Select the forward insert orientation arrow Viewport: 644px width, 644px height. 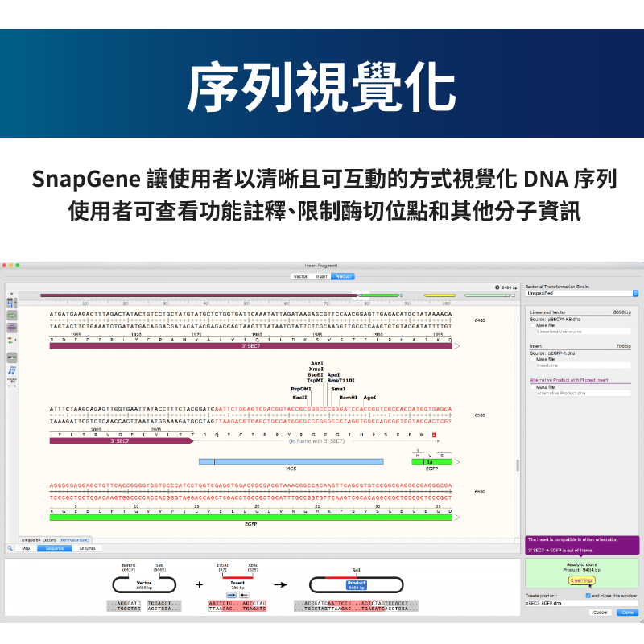click(232, 595)
